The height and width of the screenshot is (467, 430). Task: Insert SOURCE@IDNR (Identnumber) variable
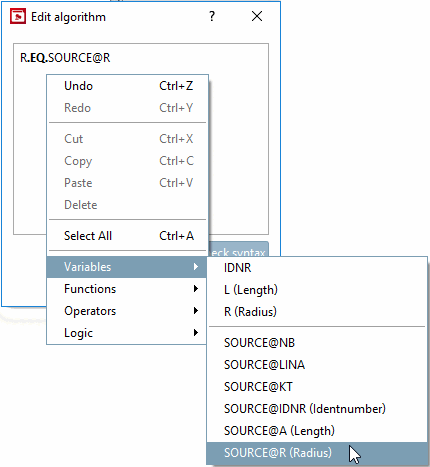pos(317,409)
